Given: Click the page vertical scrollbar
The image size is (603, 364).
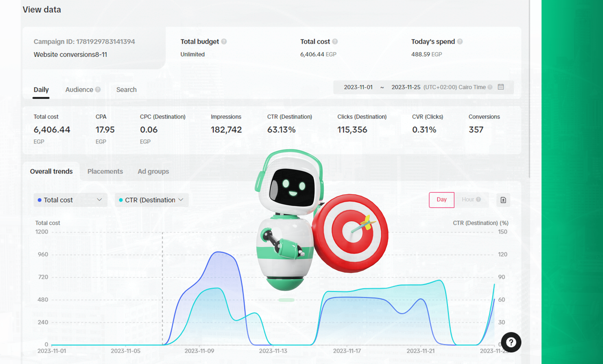Looking at the screenshot, I should pos(529,88).
